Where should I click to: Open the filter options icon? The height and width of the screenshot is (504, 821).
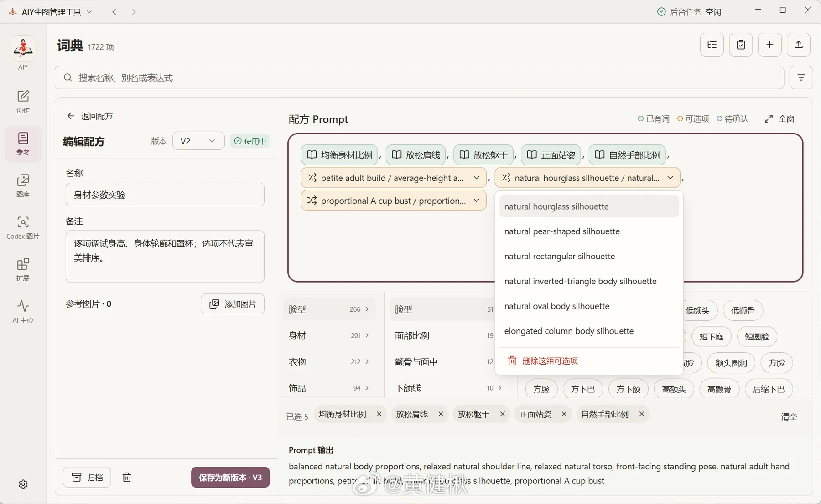pyautogui.click(x=801, y=77)
